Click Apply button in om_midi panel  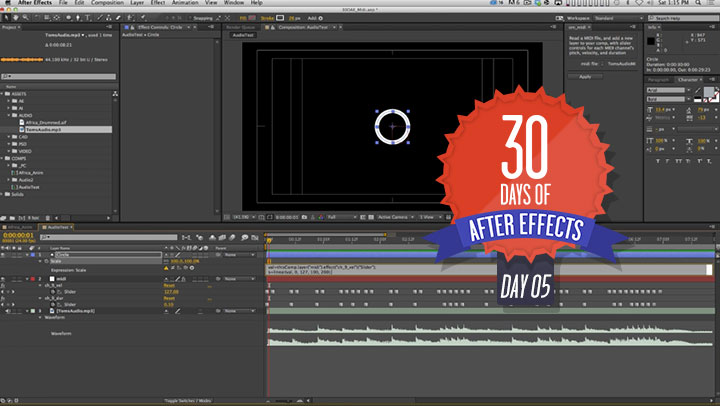(x=585, y=77)
